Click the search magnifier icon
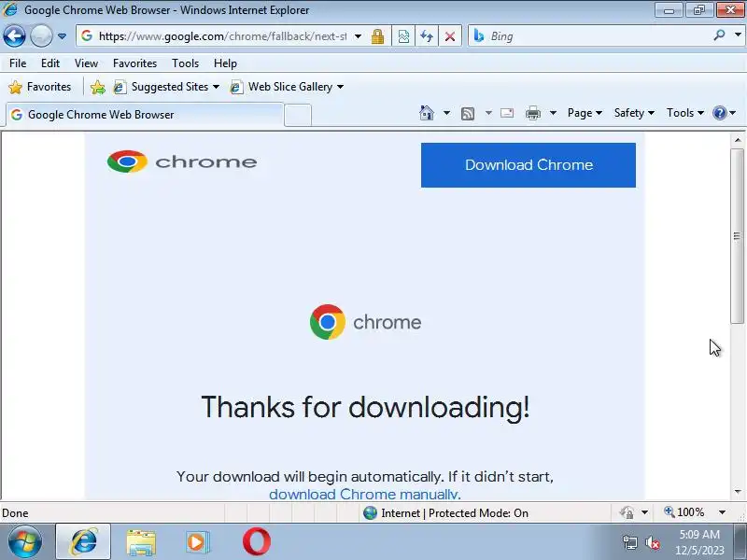 tap(719, 35)
